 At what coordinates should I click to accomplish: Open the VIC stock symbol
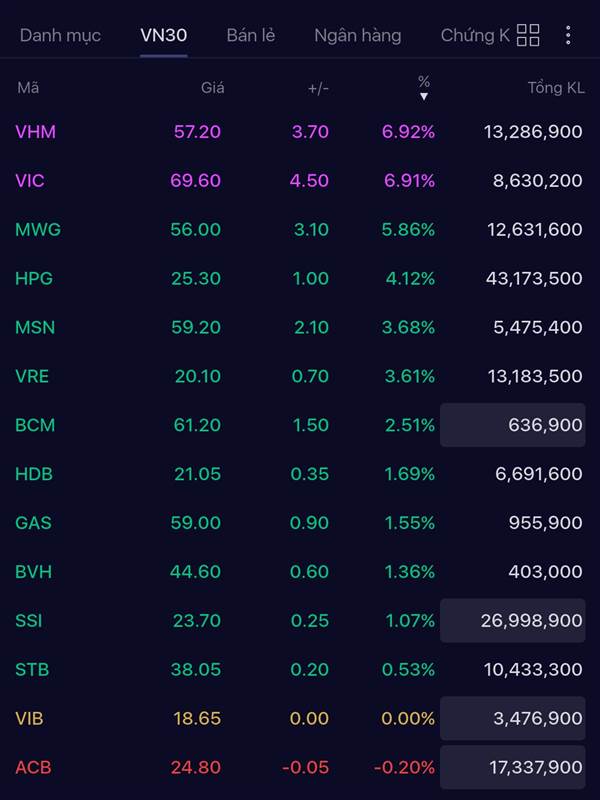point(30,181)
